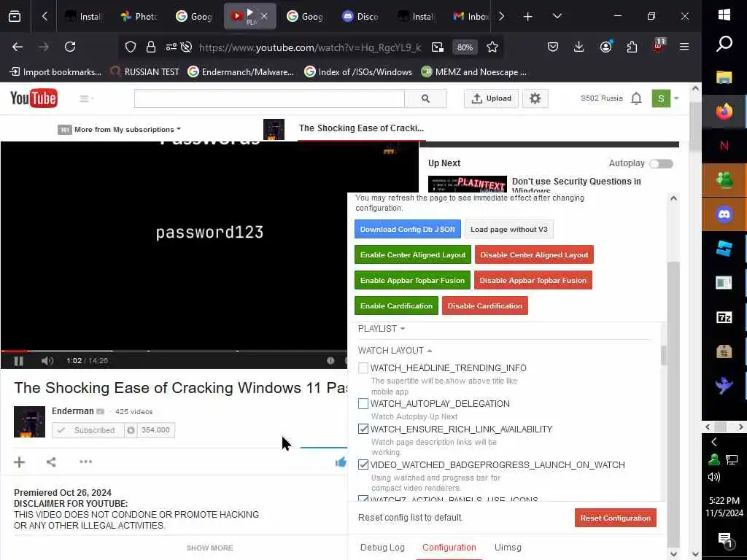Click the 80% zoom level indicator
This screenshot has width=747, height=560.
click(465, 47)
